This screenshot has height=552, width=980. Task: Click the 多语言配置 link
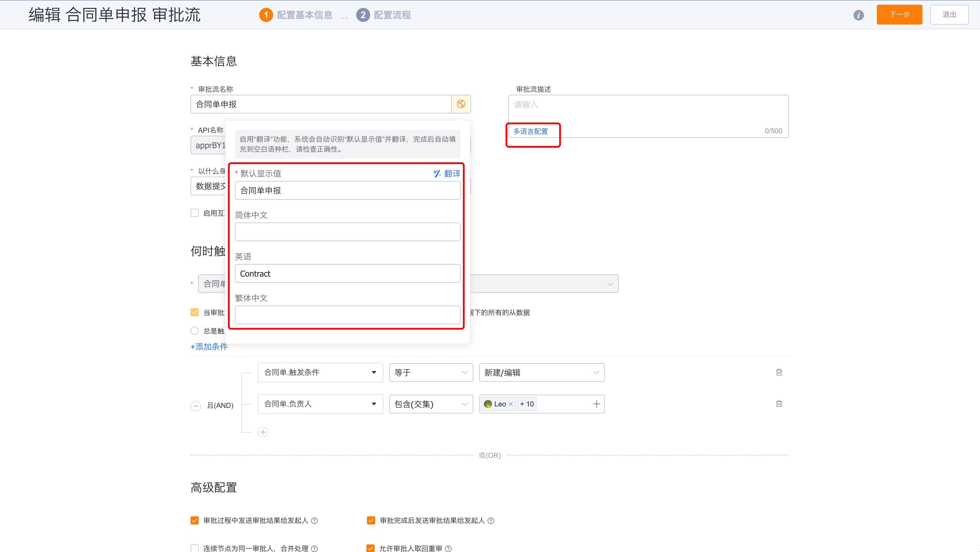point(530,131)
